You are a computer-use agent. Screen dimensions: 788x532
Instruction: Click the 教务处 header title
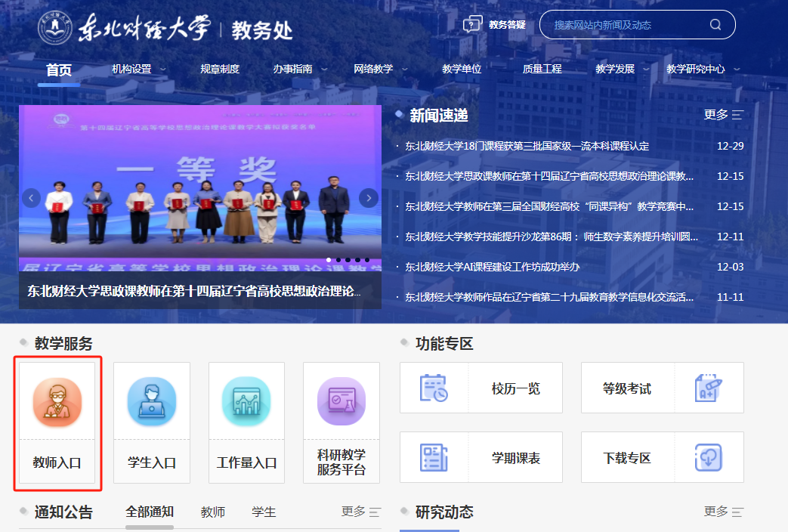point(262,30)
